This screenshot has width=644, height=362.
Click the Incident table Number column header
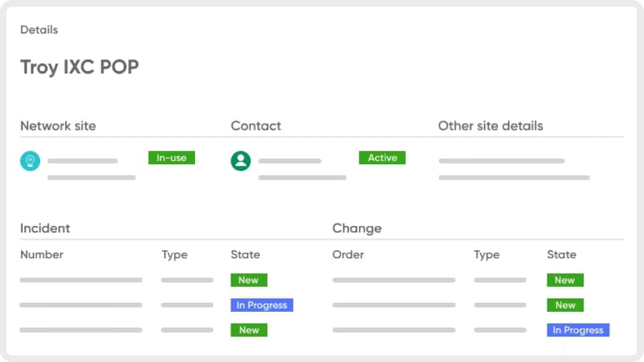coord(42,255)
